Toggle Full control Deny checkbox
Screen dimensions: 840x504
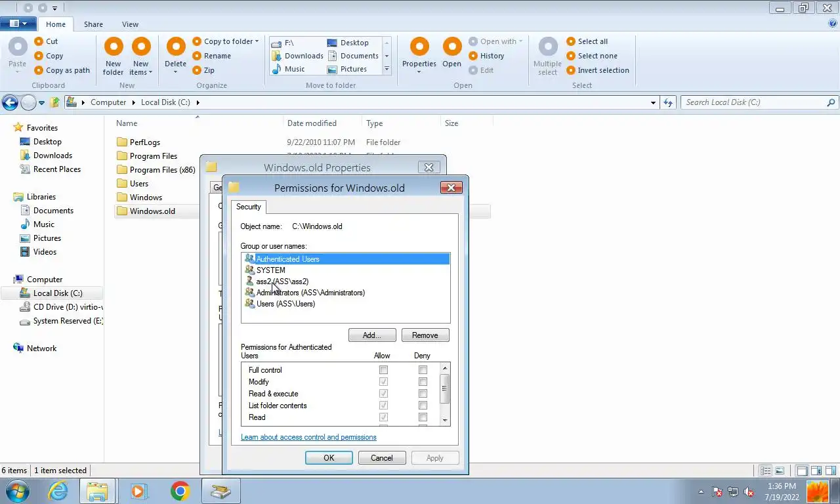(x=423, y=370)
